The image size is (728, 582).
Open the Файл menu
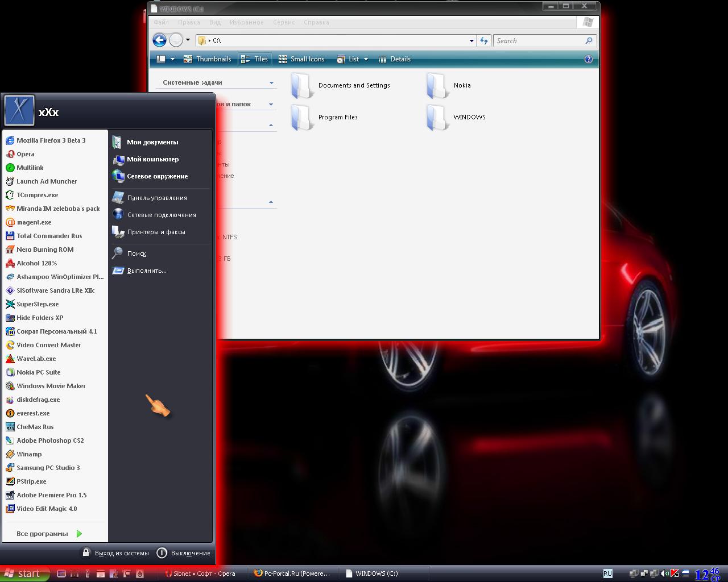point(161,23)
